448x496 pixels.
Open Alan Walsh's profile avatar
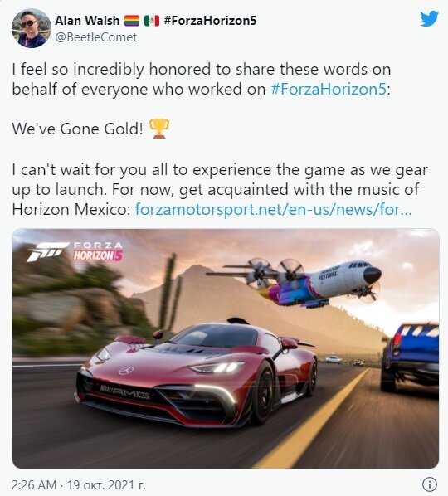[x=32, y=28]
